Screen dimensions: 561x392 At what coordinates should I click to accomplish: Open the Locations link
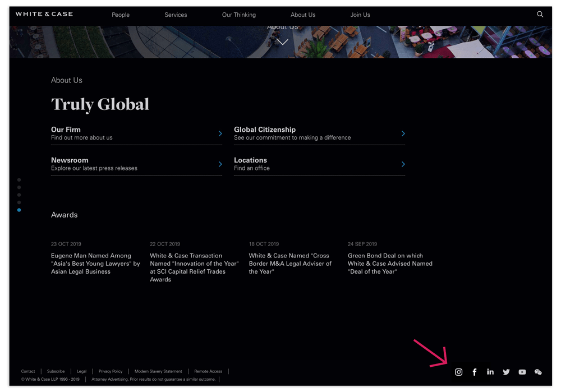point(319,164)
